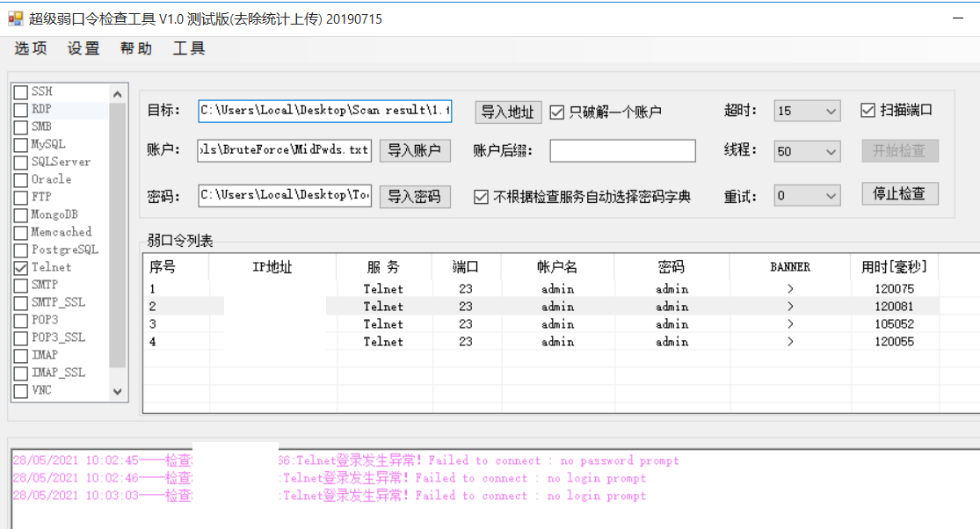This screenshot has width=980, height=529.
Task: Click 导入密码 button
Action: click(x=415, y=196)
